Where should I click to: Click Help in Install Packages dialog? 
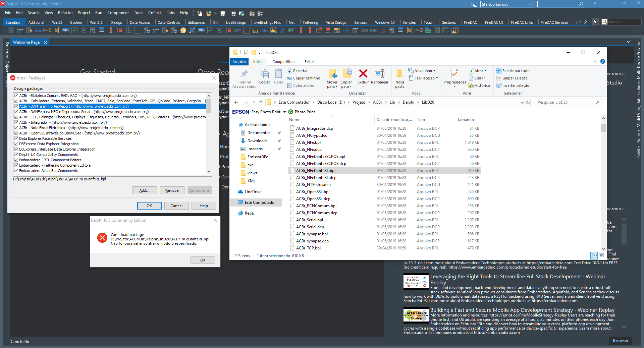point(204,206)
